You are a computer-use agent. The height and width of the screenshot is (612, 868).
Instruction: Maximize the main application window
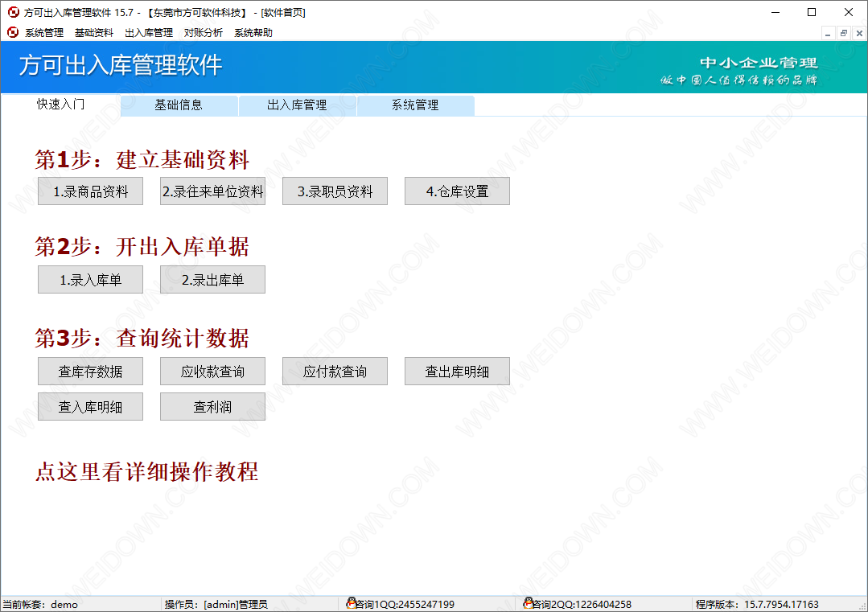812,12
